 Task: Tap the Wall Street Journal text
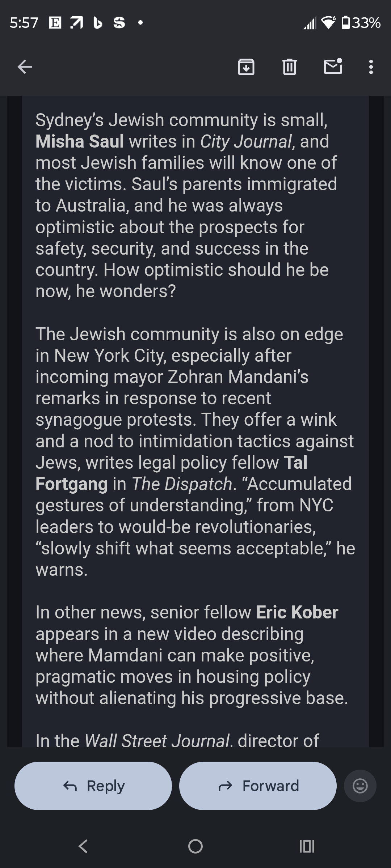[x=157, y=741]
